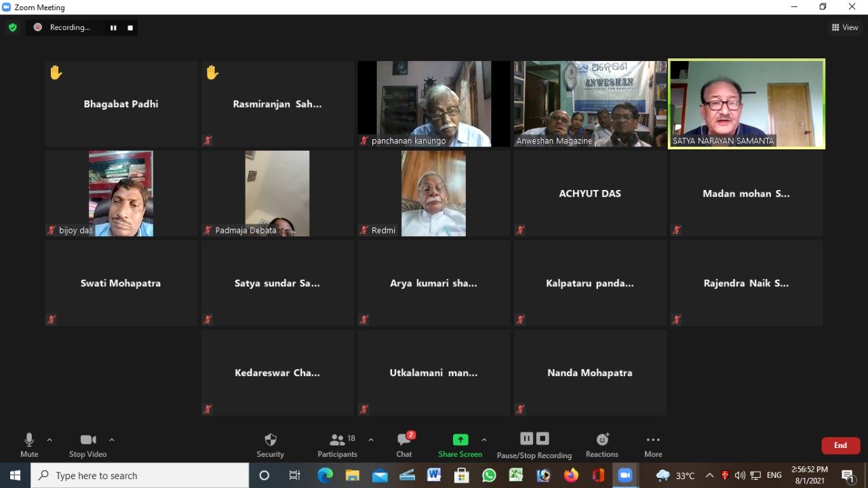Open the Reactions emoji menu
Image resolution: width=868 pixels, height=488 pixels.
coord(601,445)
